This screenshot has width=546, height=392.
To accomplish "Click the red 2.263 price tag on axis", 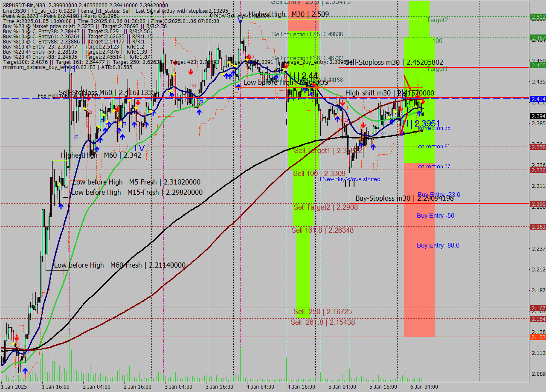I will [x=537, y=227].
